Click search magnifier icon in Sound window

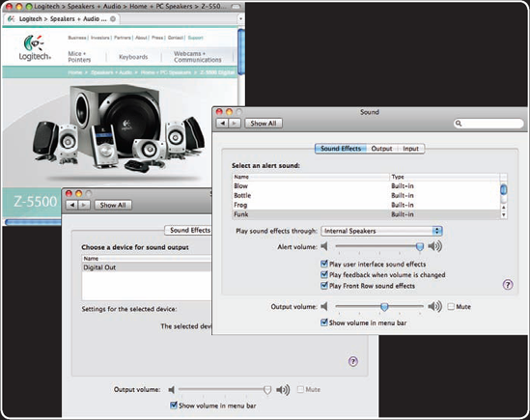point(459,123)
